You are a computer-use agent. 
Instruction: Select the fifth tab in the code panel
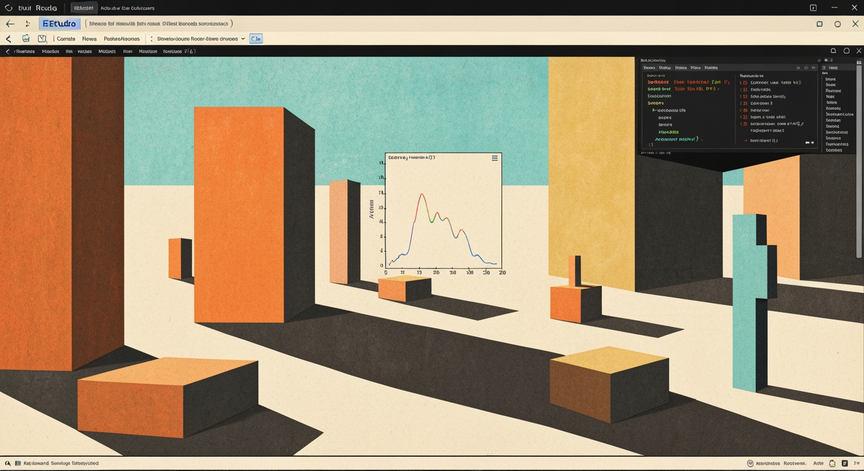[x=711, y=68]
